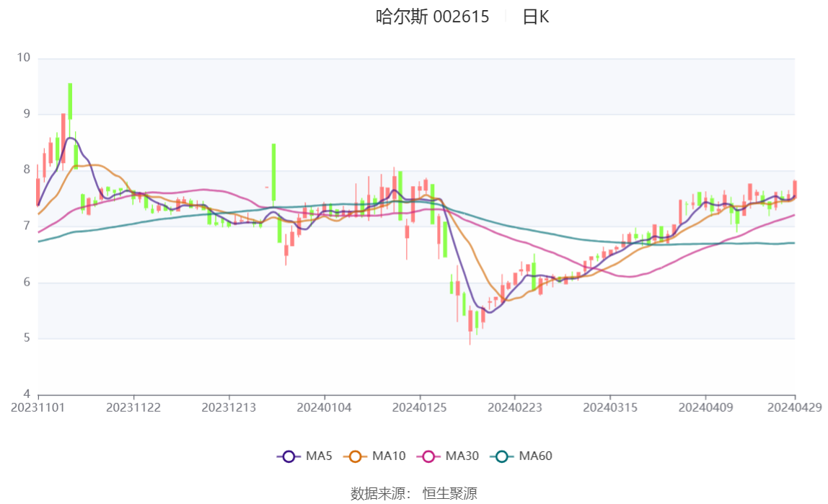Viewport: 828px width, 504px height.
Task: Click the 20240315 x-axis date label
Action: pyautogui.click(x=610, y=408)
